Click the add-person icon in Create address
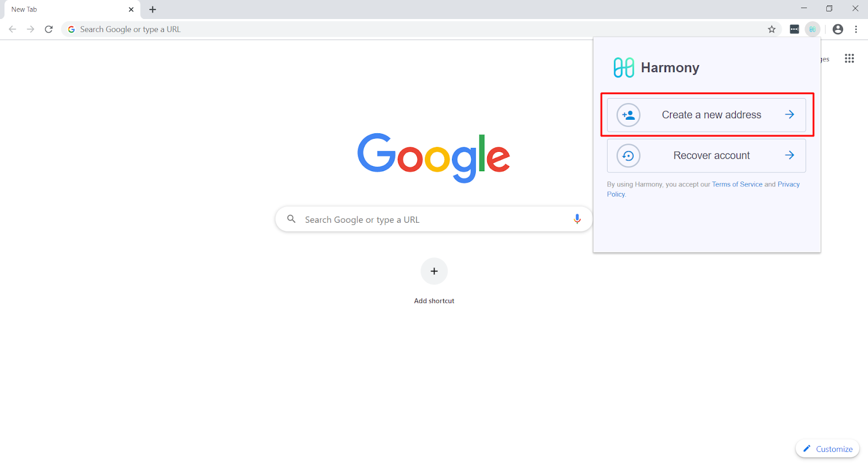 coord(628,115)
